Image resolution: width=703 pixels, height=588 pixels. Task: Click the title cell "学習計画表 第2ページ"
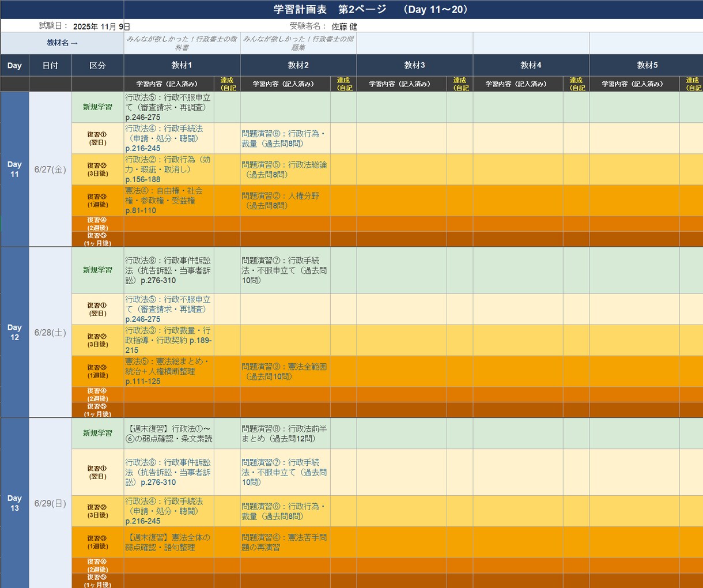413,9
